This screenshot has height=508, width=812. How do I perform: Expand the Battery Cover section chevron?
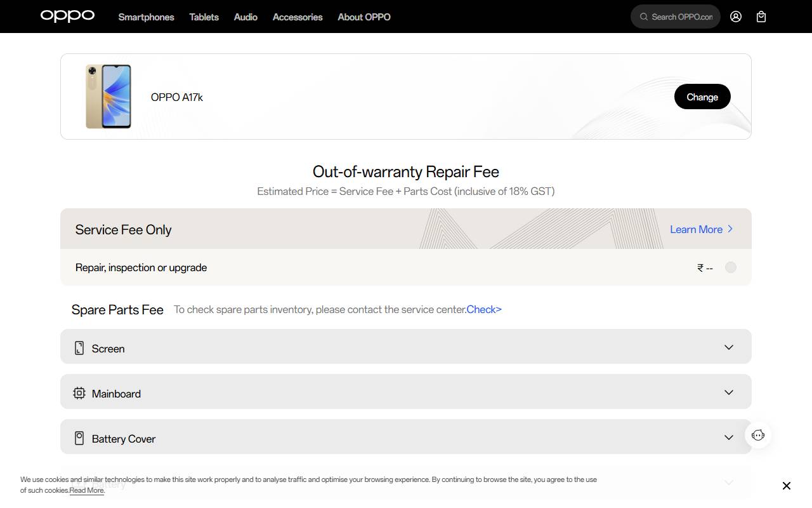coord(729,438)
